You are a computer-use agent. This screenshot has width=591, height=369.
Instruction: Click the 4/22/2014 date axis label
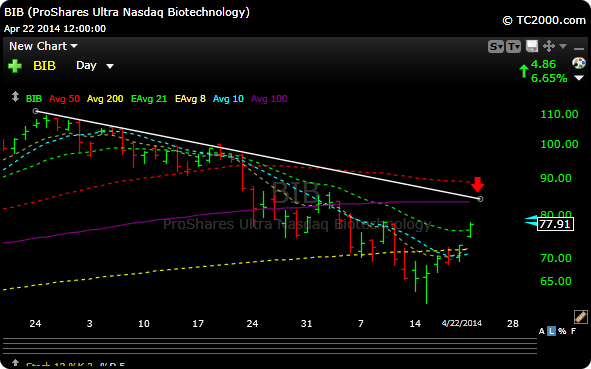tap(462, 323)
